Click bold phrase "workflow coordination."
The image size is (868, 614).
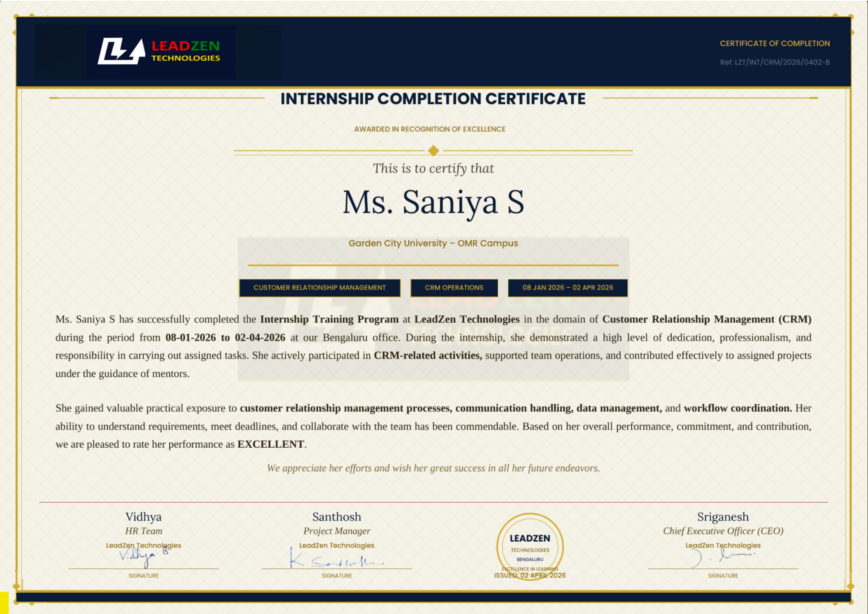738,408
